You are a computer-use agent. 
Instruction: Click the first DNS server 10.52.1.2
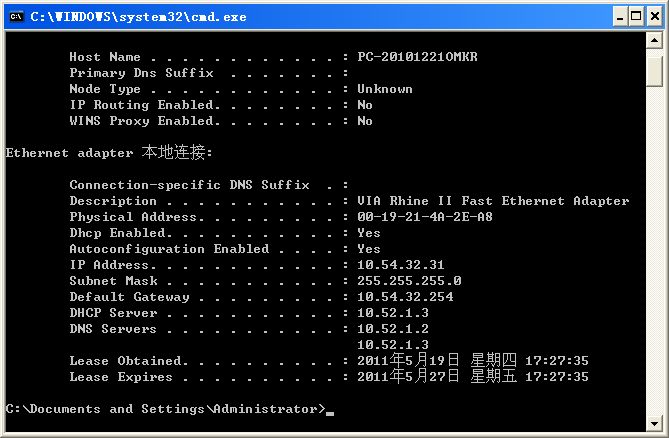point(393,329)
